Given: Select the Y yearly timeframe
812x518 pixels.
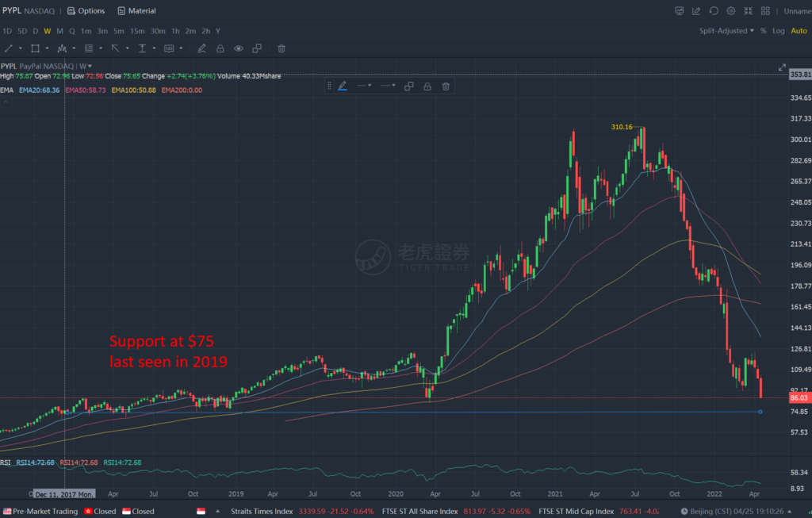Looking at the screenshot, I should click(x=218, y=31).
